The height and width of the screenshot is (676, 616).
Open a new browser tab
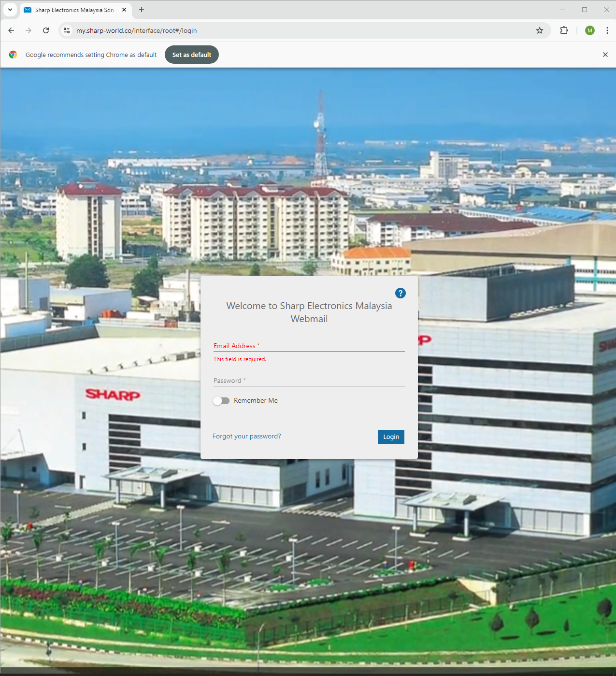pyautogui.click(x=142, y=10)
